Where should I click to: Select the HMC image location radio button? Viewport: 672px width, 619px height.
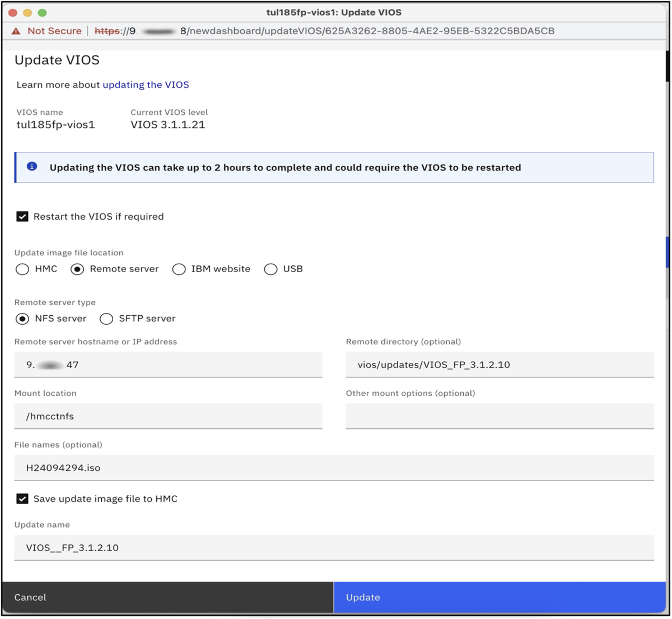(x=22, y=269)
